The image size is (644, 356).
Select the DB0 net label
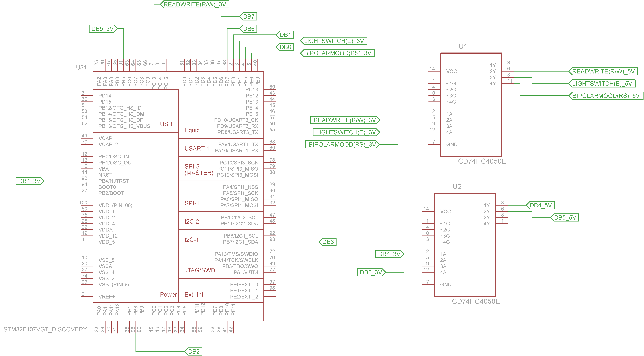[285, 47]
